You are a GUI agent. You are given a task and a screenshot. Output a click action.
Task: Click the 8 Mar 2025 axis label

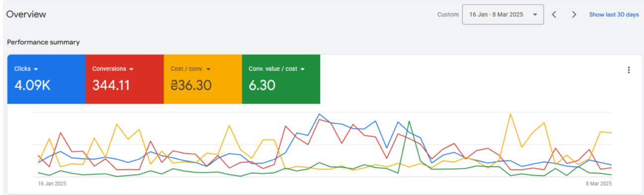coord(598,184)
